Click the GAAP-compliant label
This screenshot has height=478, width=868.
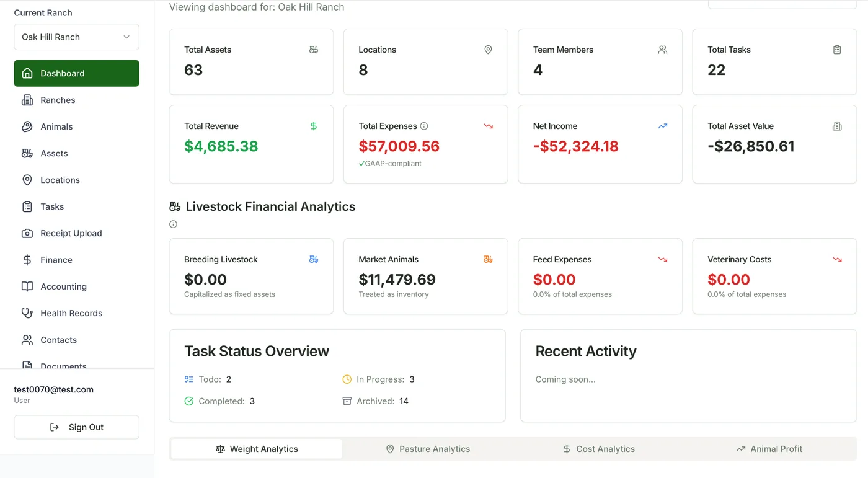click(390, 164)
